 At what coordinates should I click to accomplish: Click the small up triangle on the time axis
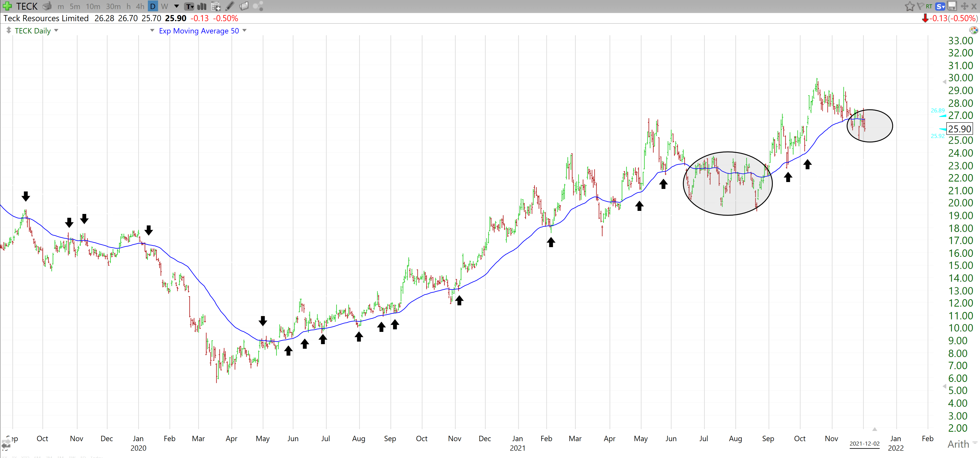[x=875, y=429]
